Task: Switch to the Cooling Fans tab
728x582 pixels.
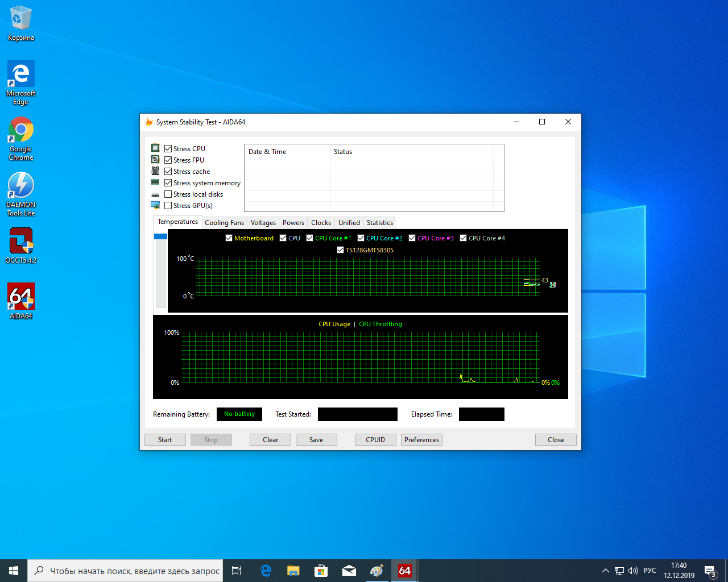Action: (224, 223)
